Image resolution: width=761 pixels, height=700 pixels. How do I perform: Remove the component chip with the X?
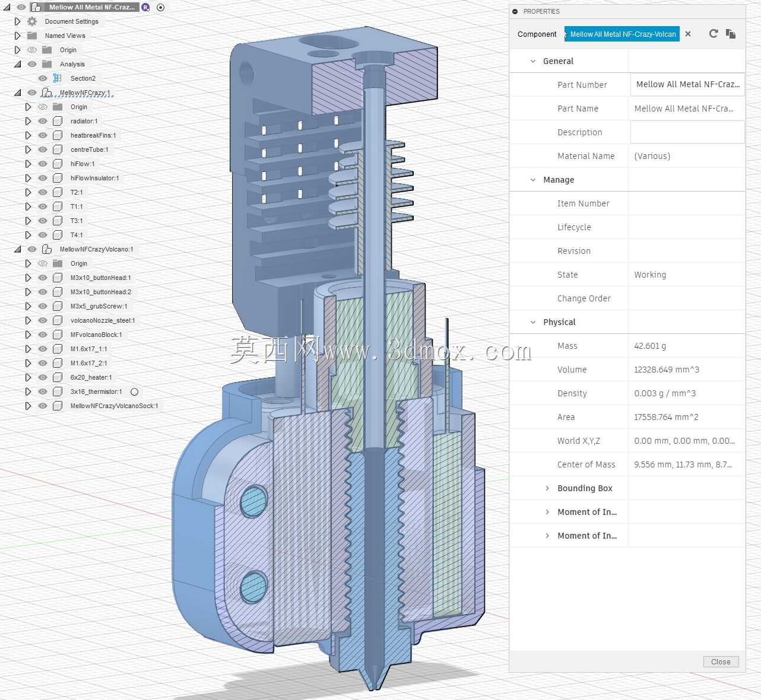pos(688,34)
